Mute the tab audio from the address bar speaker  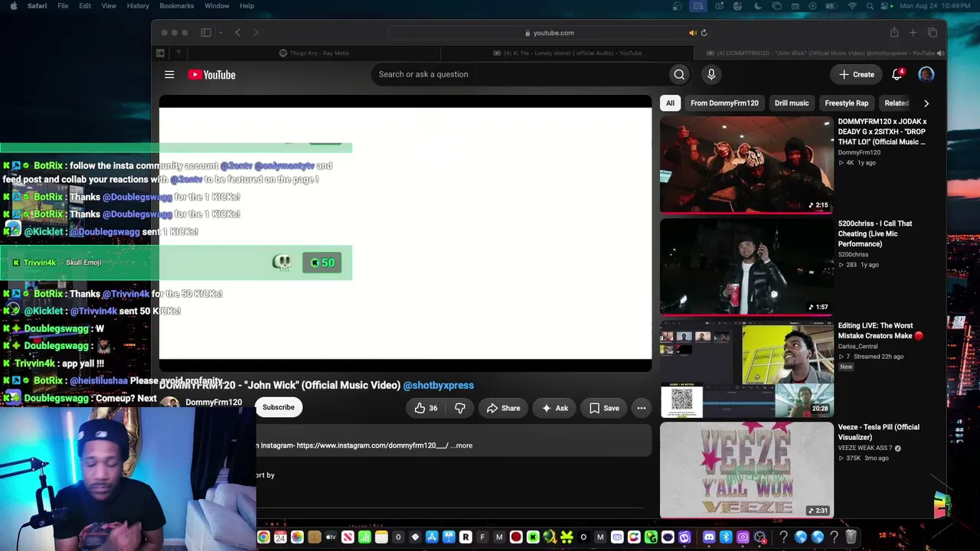(x=693, y=33)
